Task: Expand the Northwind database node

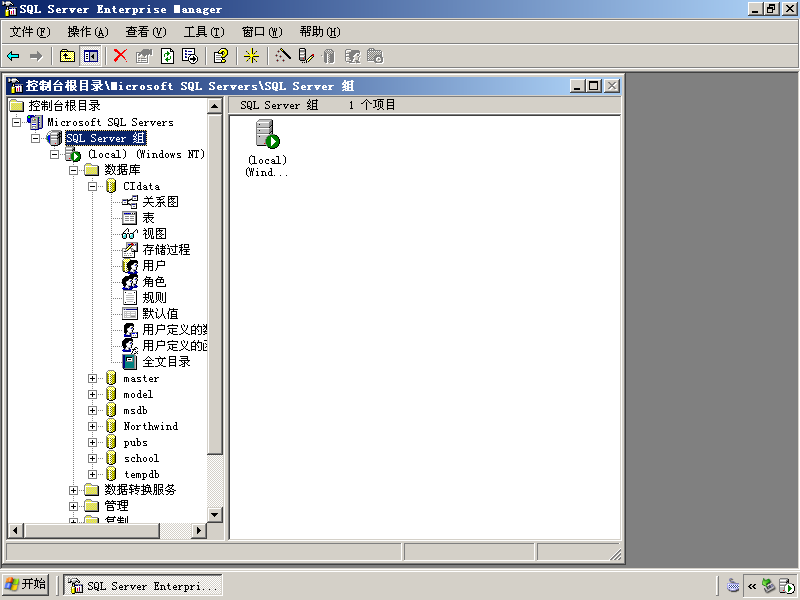Action: pyautogui.click(x=92, y=427)
